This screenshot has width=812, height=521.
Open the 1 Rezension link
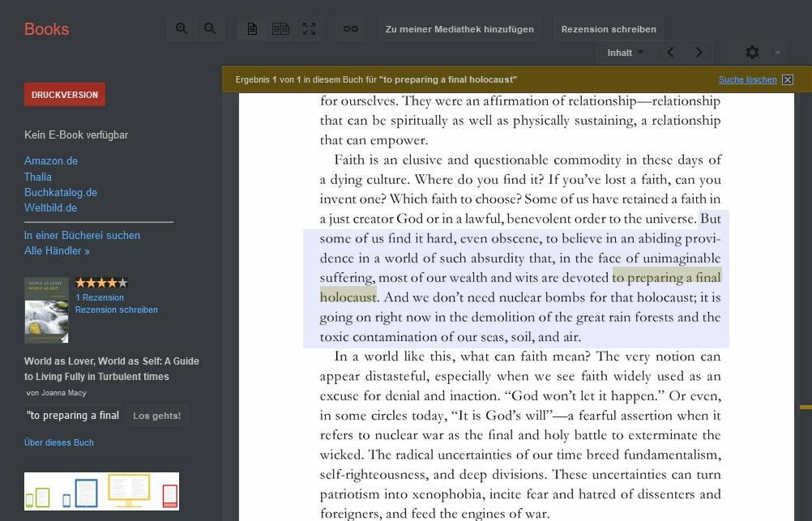point(100,298)
